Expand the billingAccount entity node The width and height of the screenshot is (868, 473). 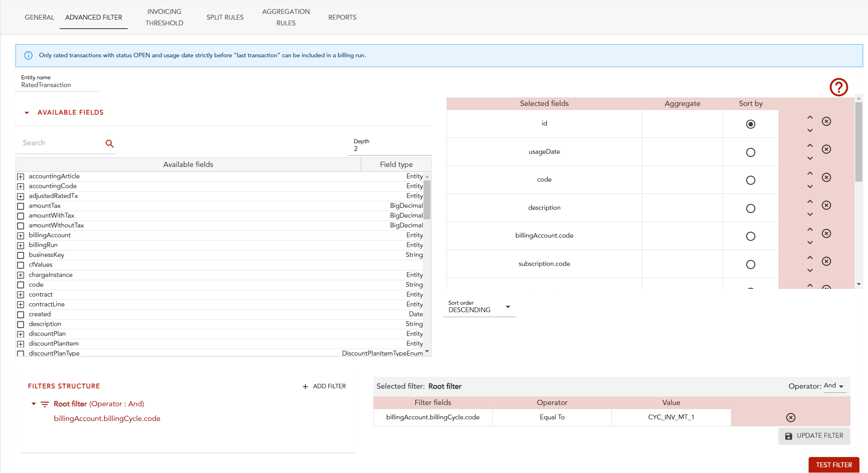pyautogui.click(x=20, y=235)
